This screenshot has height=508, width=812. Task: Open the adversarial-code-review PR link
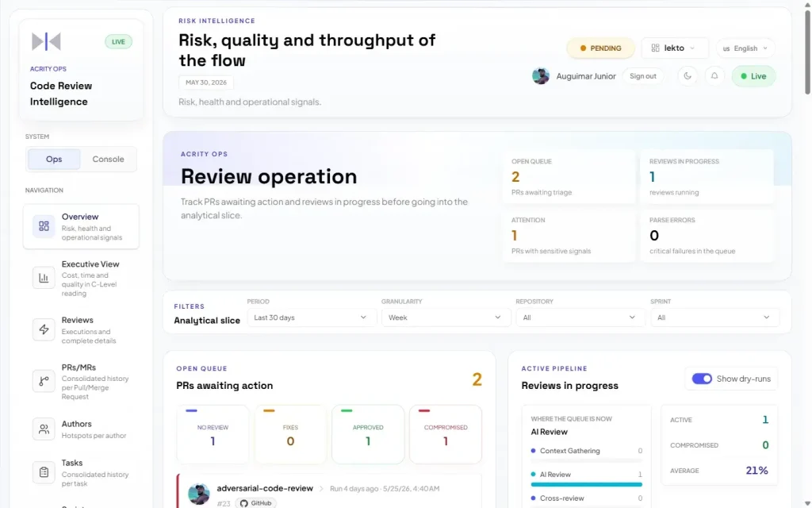click(265, 488)
